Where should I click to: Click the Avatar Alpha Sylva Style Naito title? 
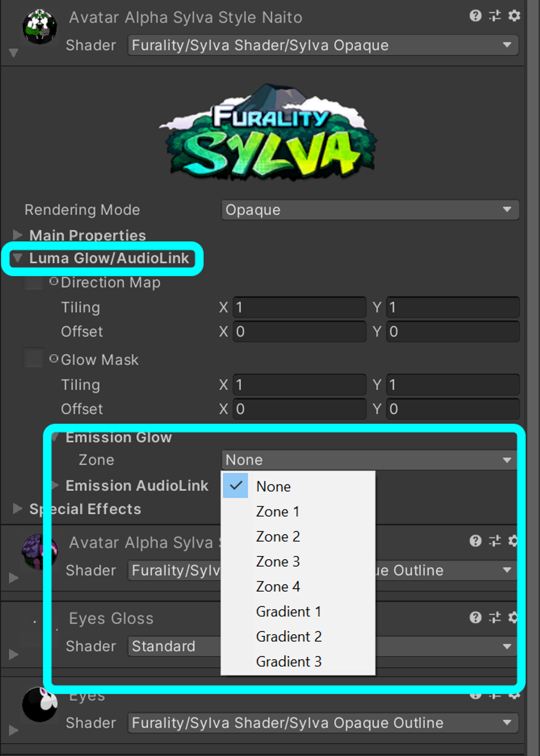[186, 17]
